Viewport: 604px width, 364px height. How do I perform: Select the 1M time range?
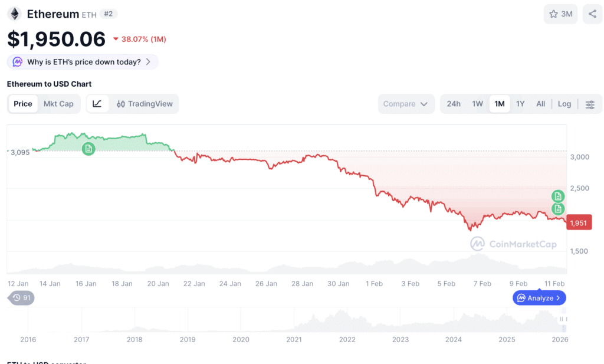point(500,104)
